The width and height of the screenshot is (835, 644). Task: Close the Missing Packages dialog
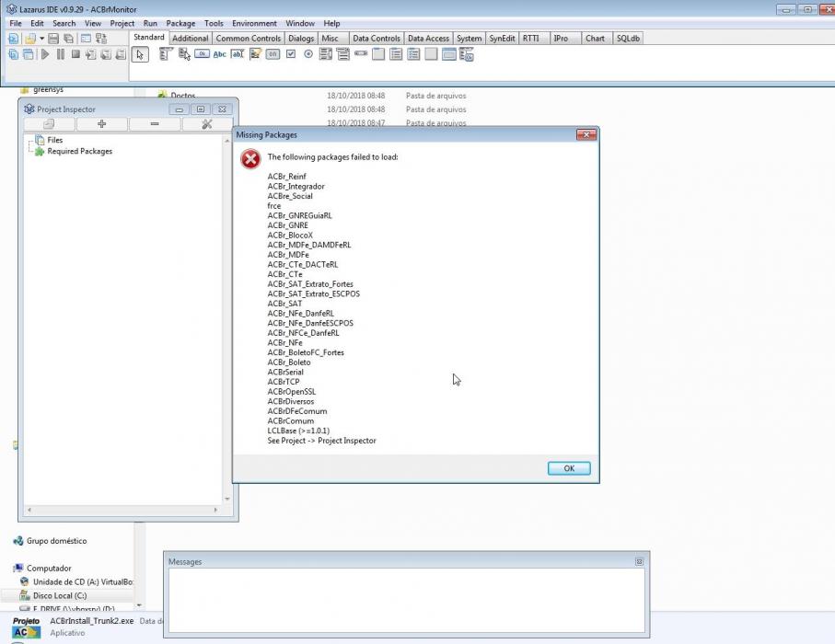pos(586,134)
